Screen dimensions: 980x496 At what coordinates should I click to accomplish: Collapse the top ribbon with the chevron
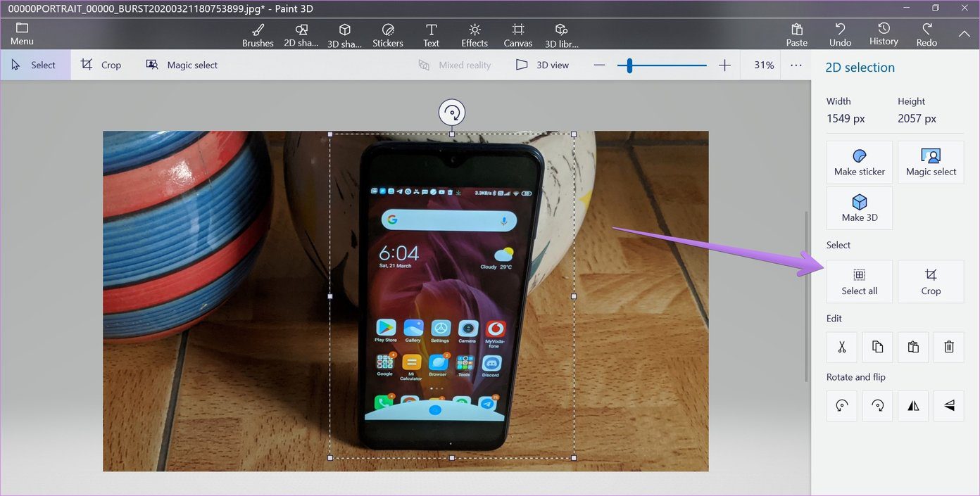click(x=964, y=34)
